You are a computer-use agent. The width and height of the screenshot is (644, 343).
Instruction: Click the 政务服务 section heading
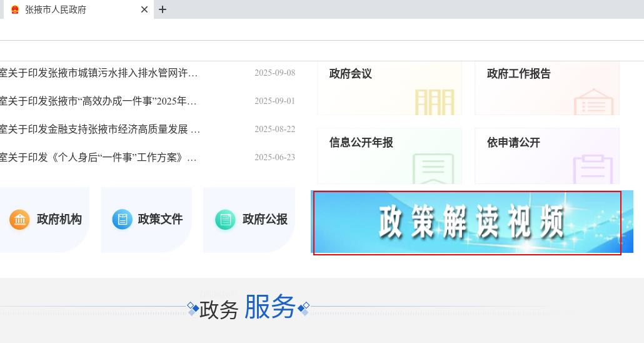coord(248,308)
